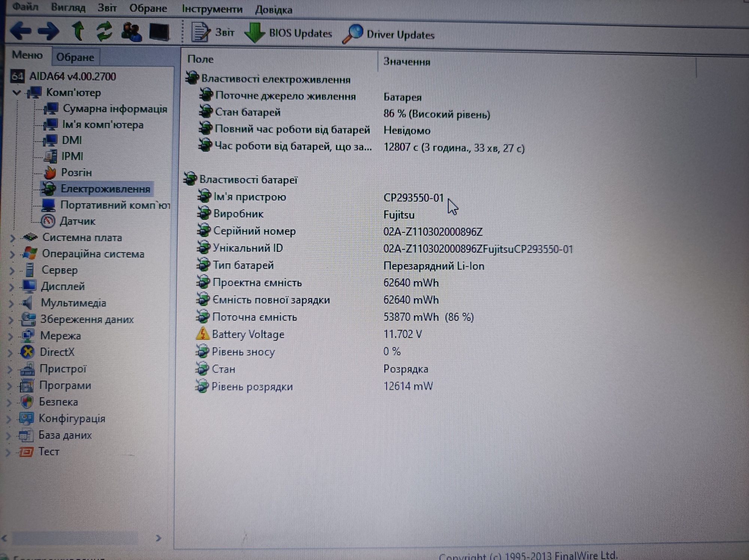Click the Forward navigation arrow

click(49, 31)
